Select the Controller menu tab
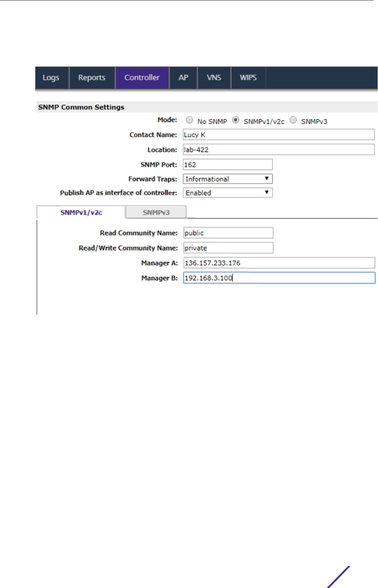Viewport: 378px width, 588px height. coord(142,78)
